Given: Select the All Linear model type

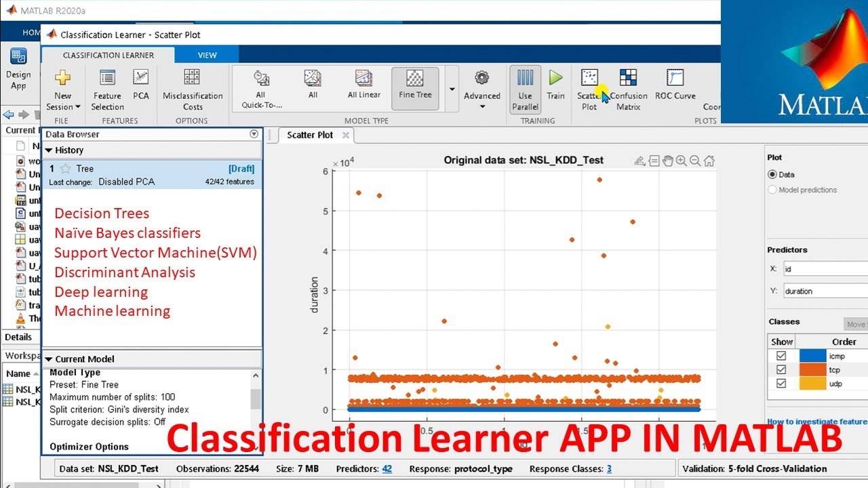Looking at the screenshot, I should click(x=364, y=85).
